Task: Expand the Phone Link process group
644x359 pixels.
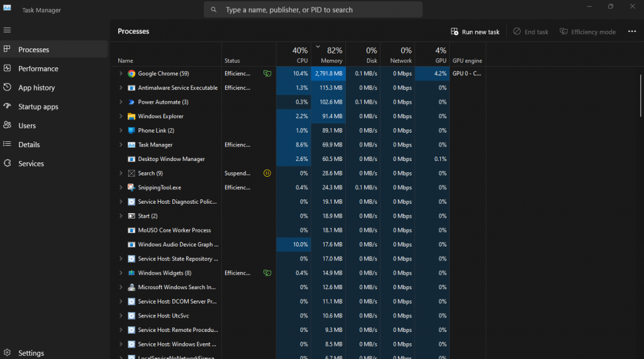Action: tap(121, 131)
